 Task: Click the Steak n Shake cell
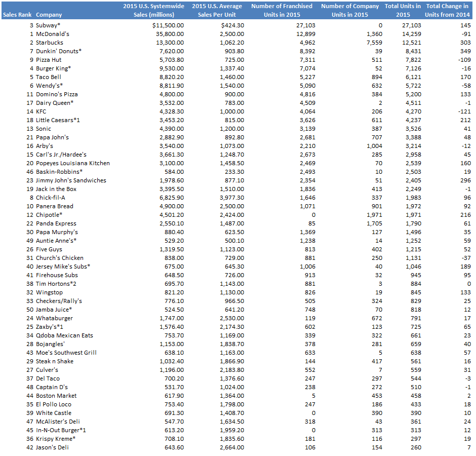[x=55, y=362]
